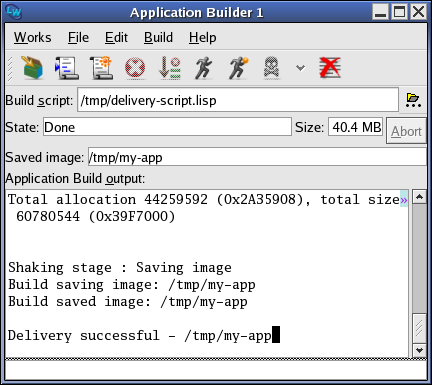The image size is (432, 385).
Task: Click the line-continuation marker after total size
Action: pyautogui.click(x=404, y=199)
